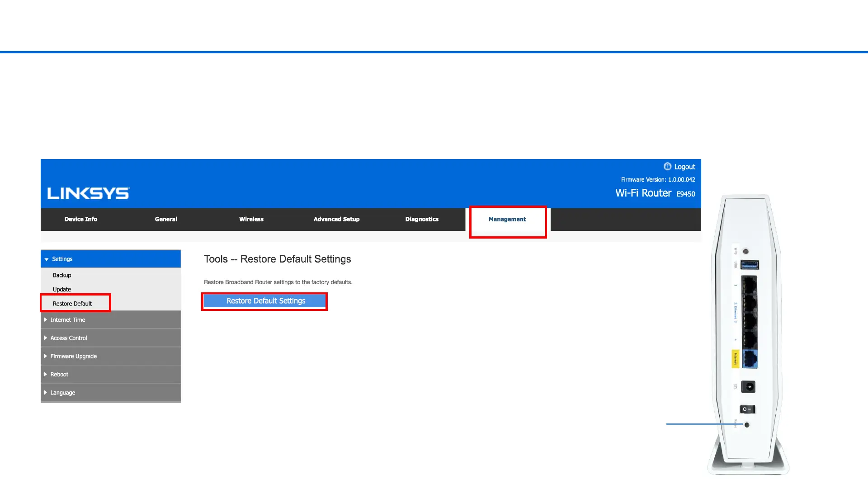
Task: Click the router's power switch
Action: [x=747, y=409]
